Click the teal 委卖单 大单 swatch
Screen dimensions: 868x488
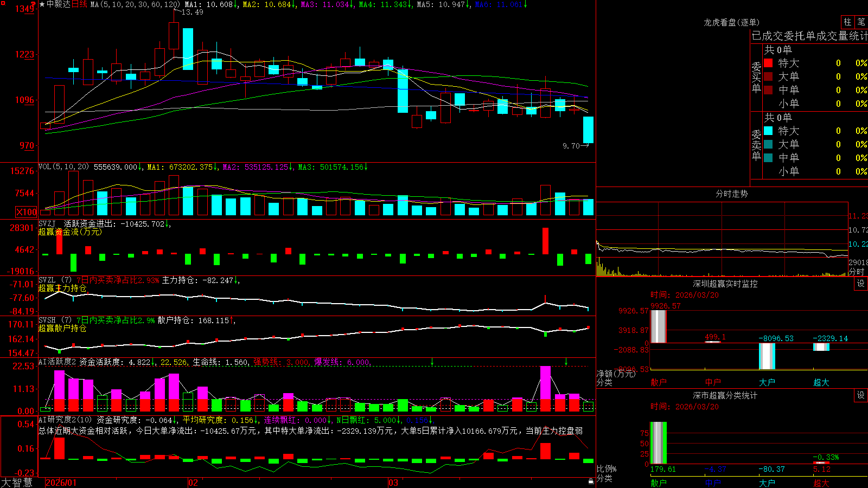click(768, 144)
